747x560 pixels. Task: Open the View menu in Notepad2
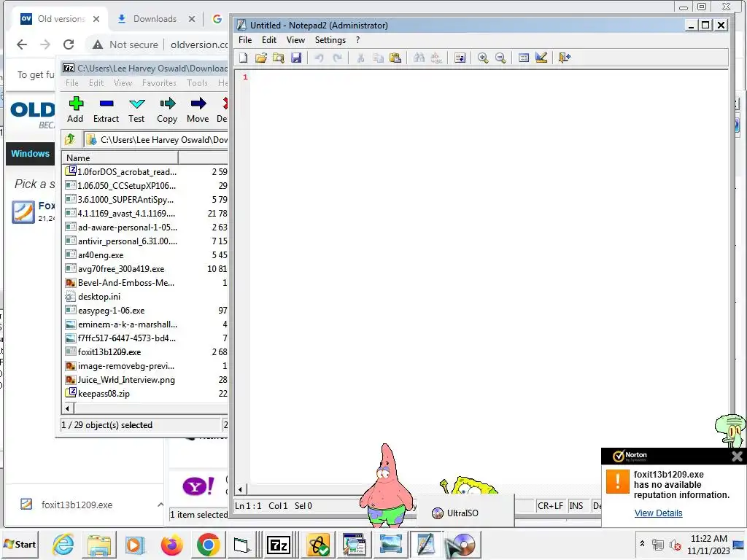point(295,40)
